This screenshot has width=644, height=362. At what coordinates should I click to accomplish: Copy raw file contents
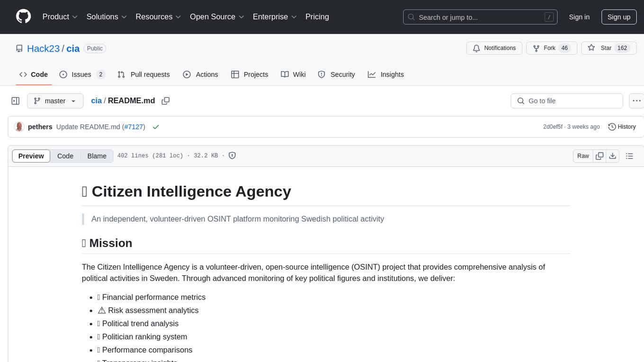(x=599, y=156)
